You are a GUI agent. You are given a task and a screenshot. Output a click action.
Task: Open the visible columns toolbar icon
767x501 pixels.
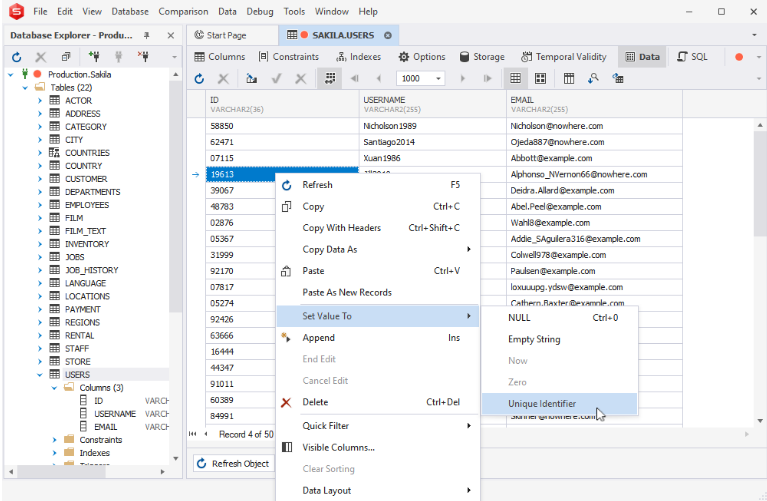click(568, 78)
